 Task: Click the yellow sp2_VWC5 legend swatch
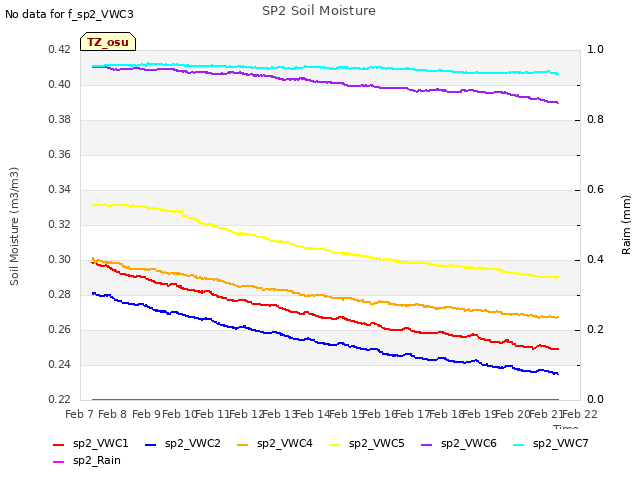point(335,445)
